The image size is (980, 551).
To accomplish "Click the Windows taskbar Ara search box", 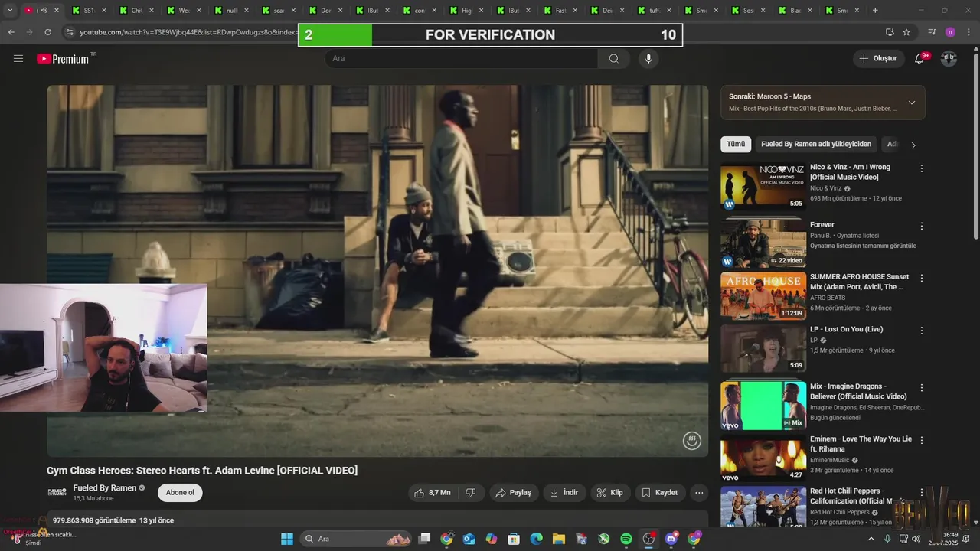I will click(355, 539).
